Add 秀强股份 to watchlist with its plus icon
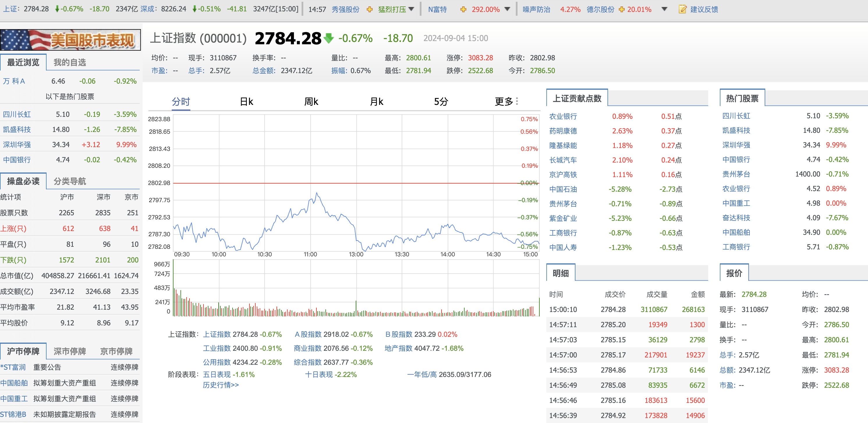Viewport: 868px width, 423px height. click(x=370, y=9)
